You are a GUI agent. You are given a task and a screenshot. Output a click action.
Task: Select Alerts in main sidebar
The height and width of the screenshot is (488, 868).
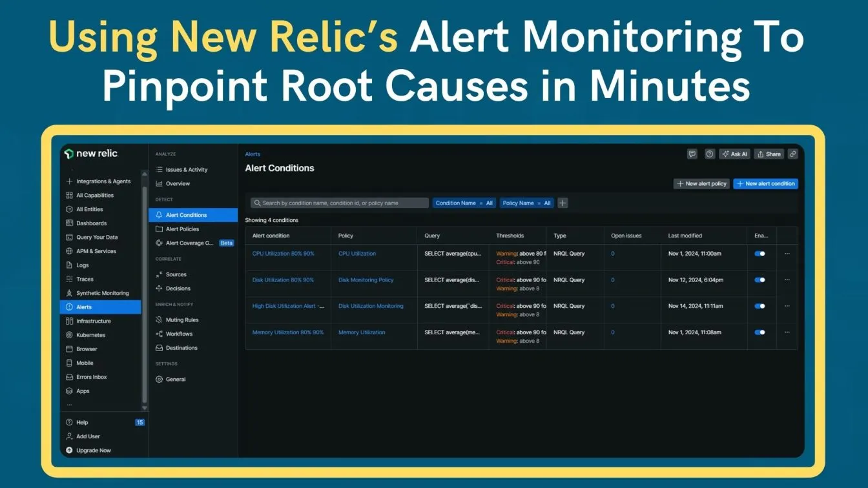101,307
